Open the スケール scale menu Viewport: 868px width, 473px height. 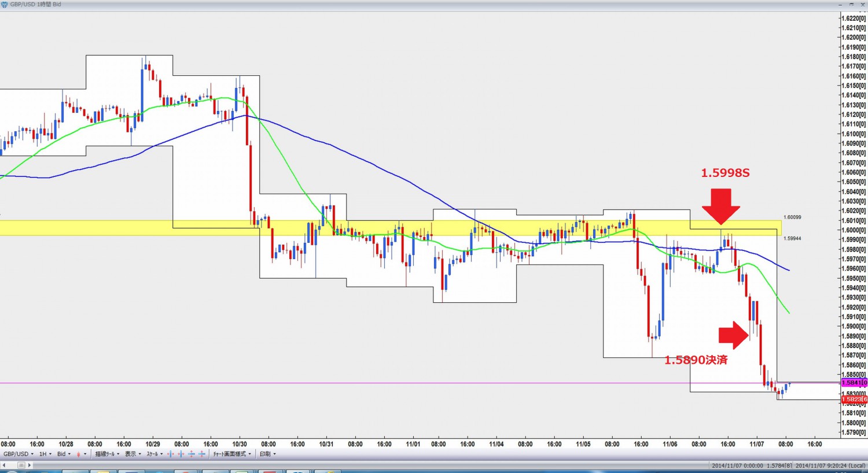155,454
